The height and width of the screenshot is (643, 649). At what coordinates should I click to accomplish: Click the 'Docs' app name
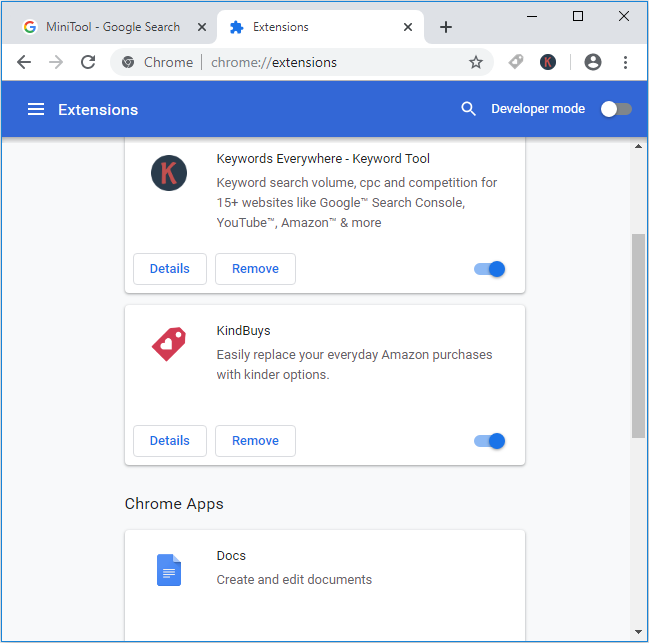point(231,555)
